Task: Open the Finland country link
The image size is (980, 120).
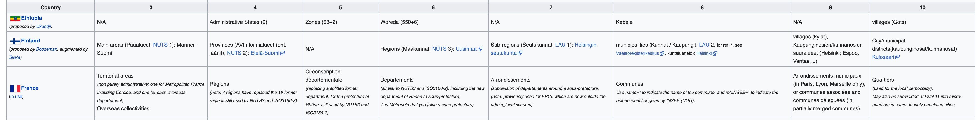Action: [30, 41]
